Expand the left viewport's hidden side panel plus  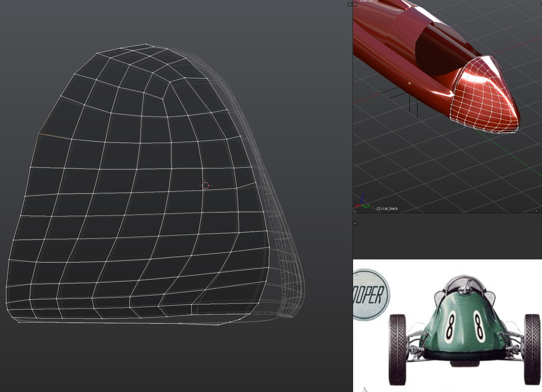(350, 4)
